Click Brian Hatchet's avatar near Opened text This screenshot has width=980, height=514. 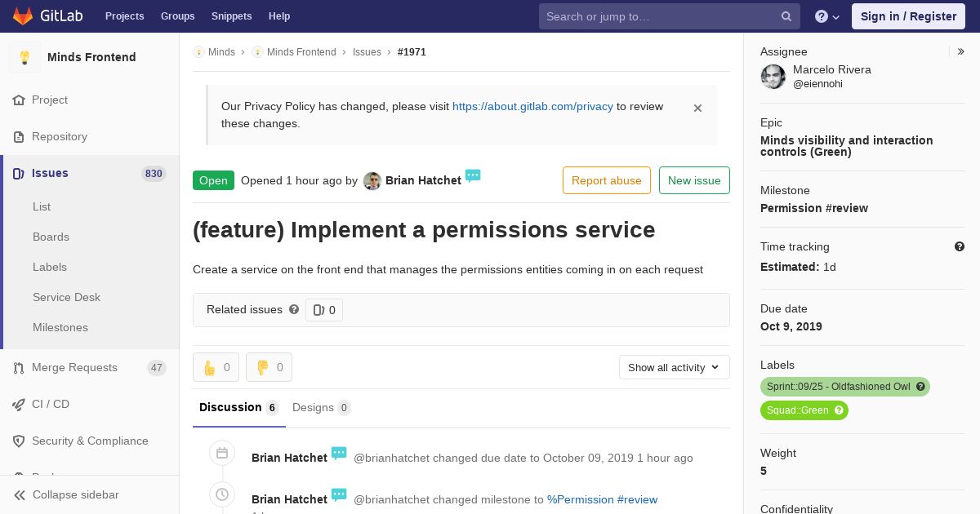372,181
